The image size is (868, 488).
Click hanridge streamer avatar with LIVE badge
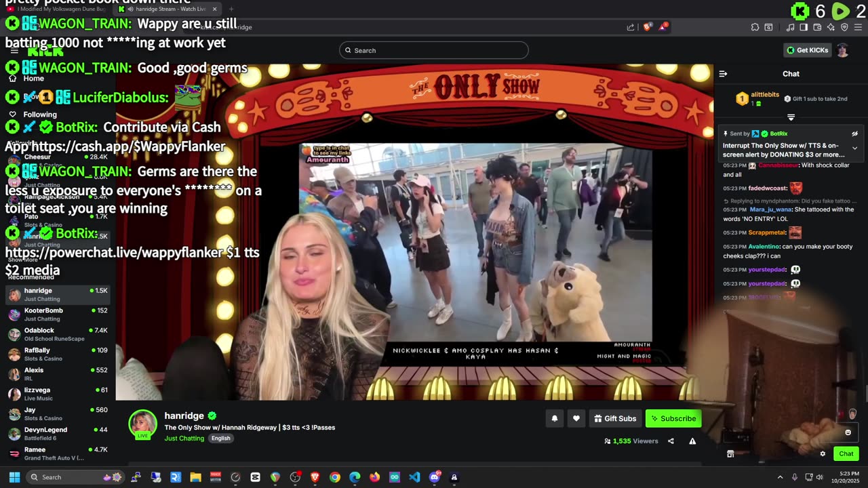click(x=143, y=425)
